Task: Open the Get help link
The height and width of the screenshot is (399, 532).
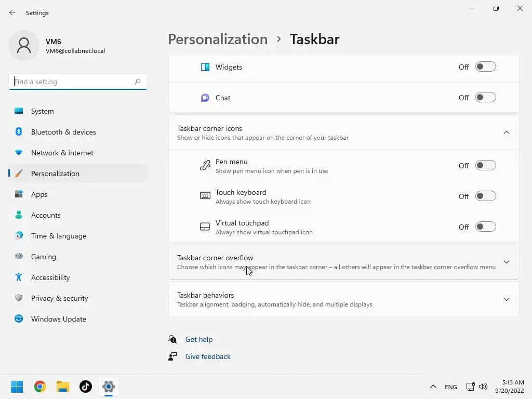Action: pyautogui.click(x=199, y=339)
